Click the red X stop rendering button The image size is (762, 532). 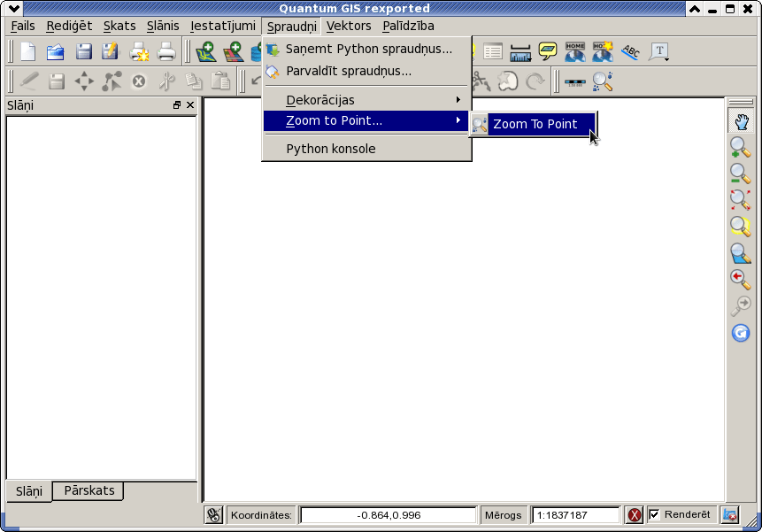coord(635,515)
